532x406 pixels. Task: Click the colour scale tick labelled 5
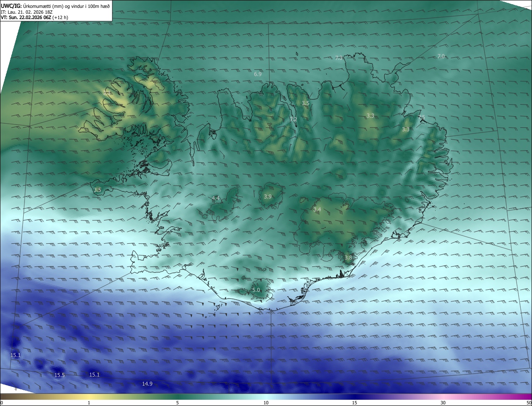(177, 403)
